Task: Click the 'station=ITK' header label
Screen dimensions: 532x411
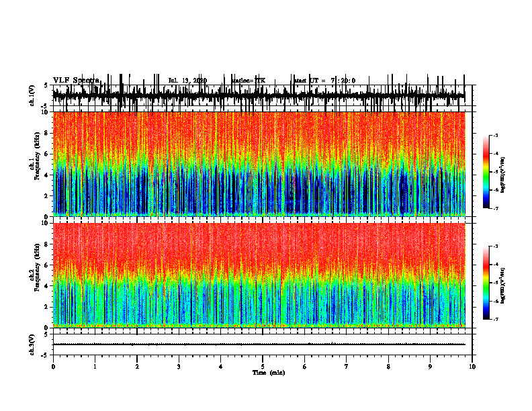Action: [x=249, y=81]
